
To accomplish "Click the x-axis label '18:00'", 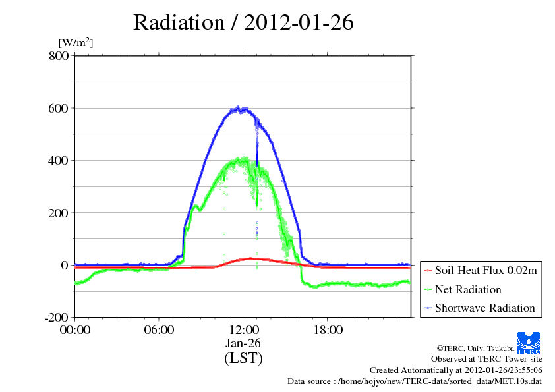I will point(328,330).
